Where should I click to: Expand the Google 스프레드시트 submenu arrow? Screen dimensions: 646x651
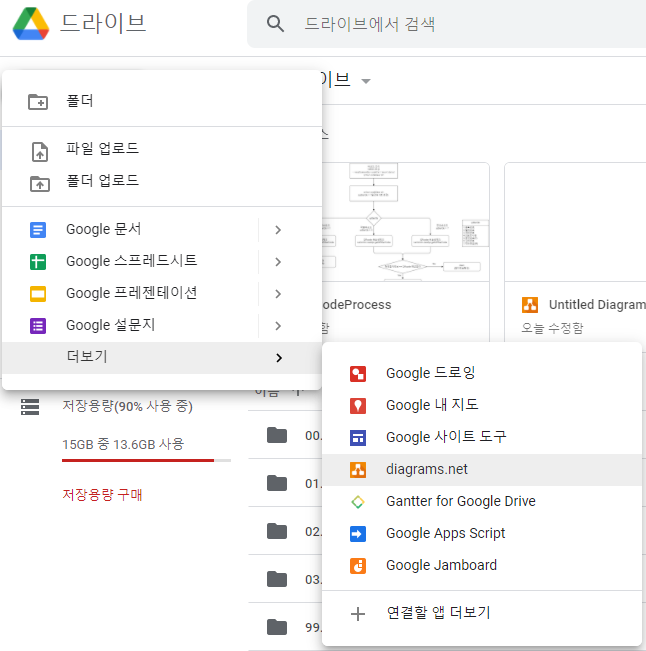[279, 262]
